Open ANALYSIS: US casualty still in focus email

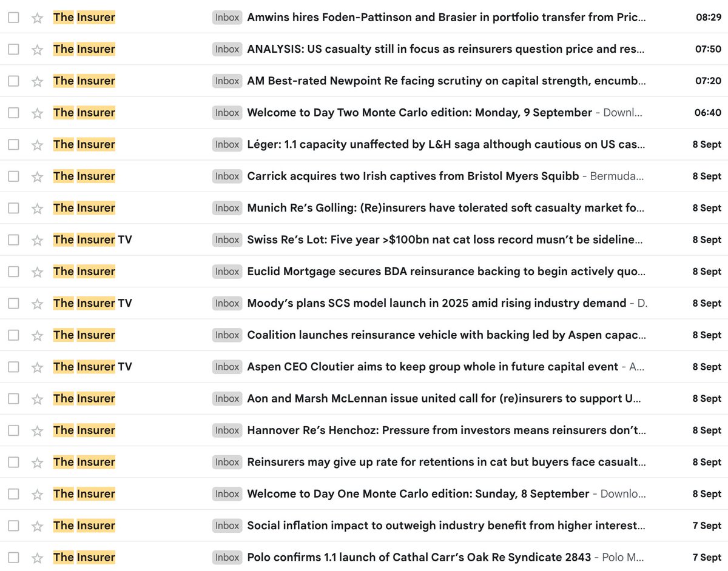[446, 49]
